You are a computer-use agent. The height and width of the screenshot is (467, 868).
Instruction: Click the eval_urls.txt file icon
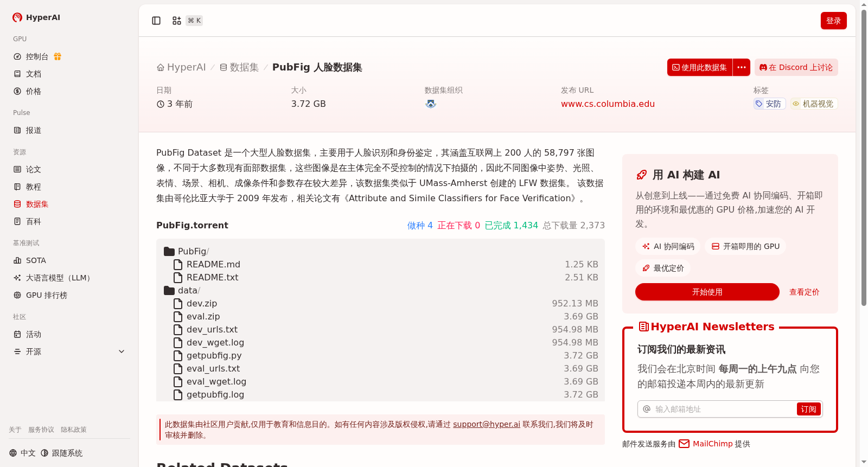(178, 368)
